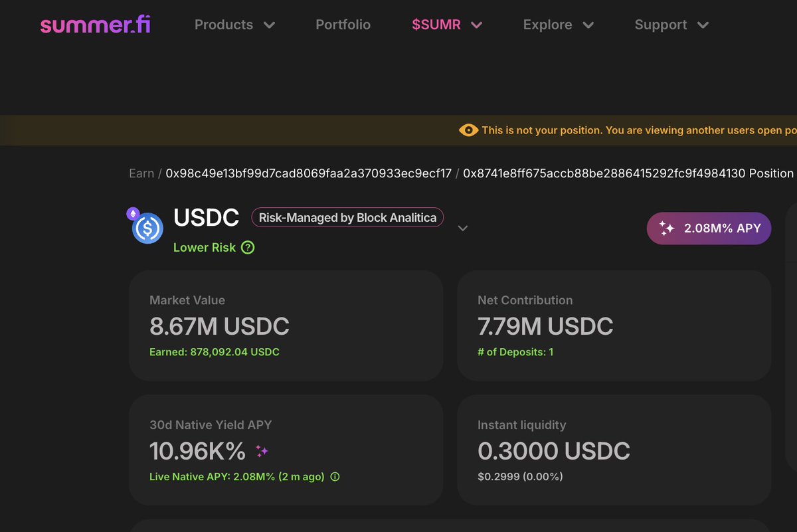
Task: Click the eye icon in the warning banner
Action: [x=468, y=130]
